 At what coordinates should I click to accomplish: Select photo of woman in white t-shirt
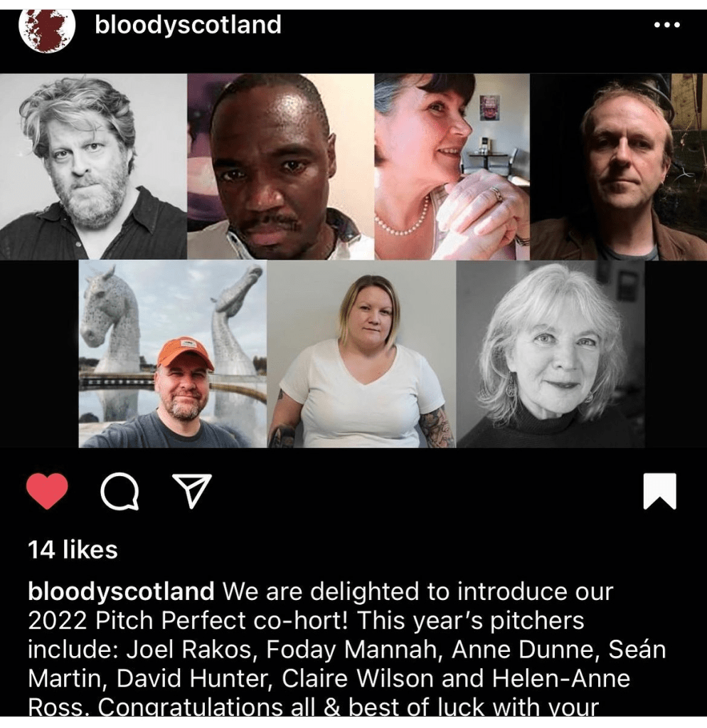(x=361, y=354)
